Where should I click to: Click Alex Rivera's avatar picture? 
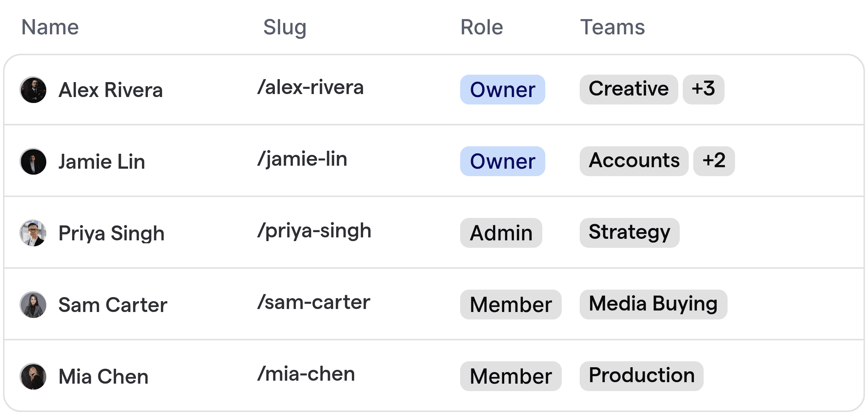[x=33, y=90]
